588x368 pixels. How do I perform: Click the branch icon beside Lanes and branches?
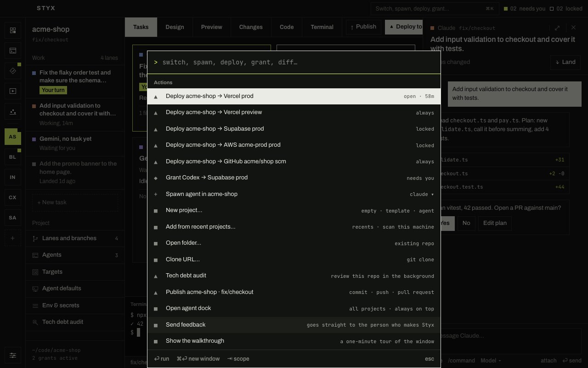pyautogui.click(x=35, y=238)
